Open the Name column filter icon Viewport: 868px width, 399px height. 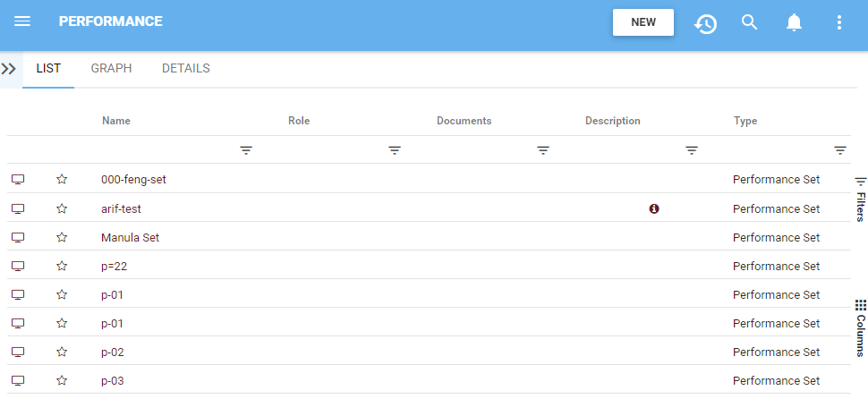246,150
